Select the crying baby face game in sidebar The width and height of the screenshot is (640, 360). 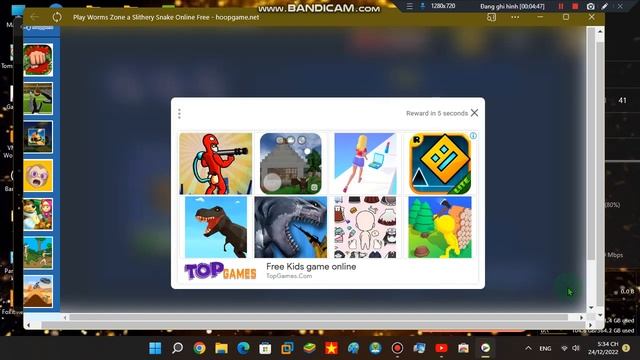38,176
